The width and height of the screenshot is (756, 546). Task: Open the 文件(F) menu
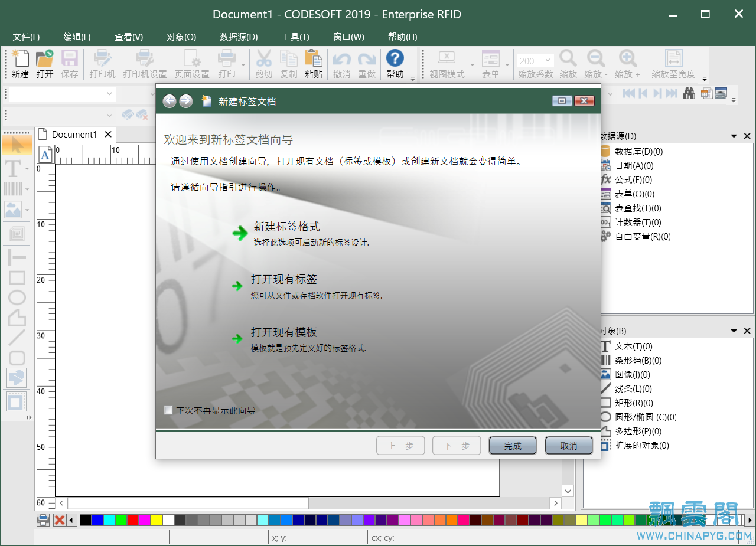(26, 37)
